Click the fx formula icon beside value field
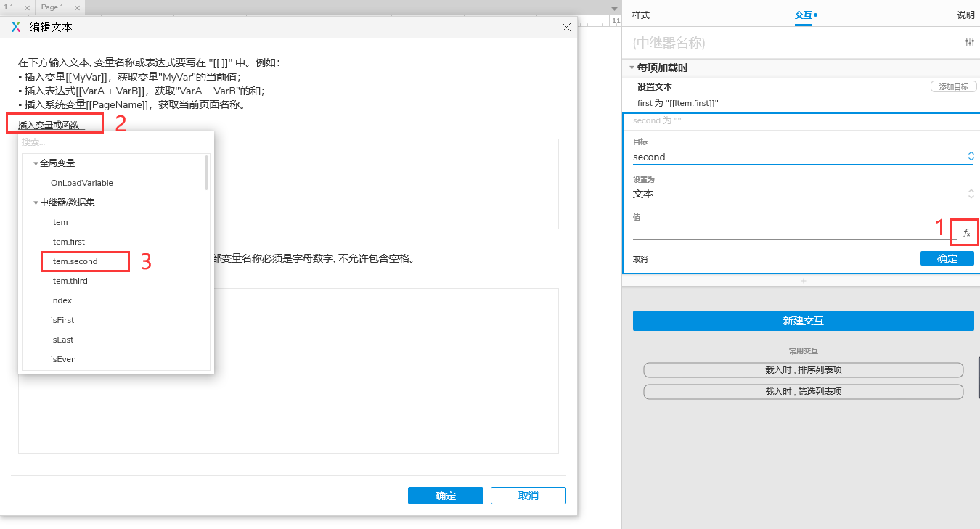This screenshot has height=529, width=980. click(x=966, y=233)
